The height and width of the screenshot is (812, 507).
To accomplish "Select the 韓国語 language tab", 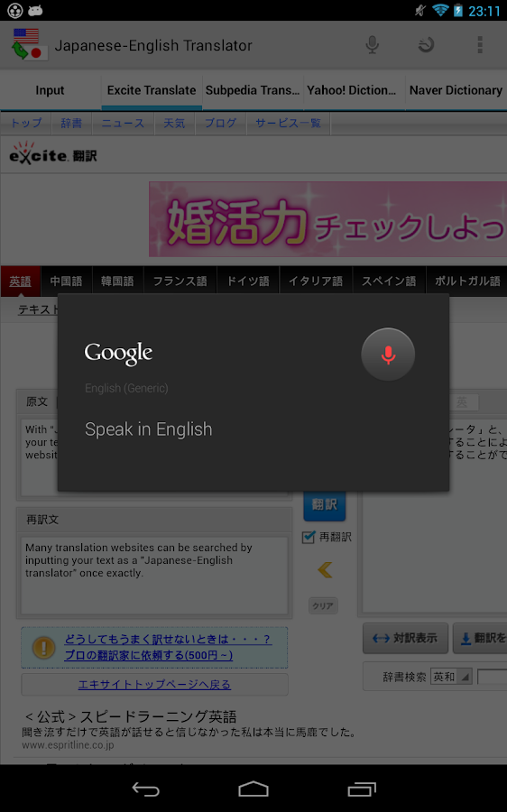I will coord(117,281).
